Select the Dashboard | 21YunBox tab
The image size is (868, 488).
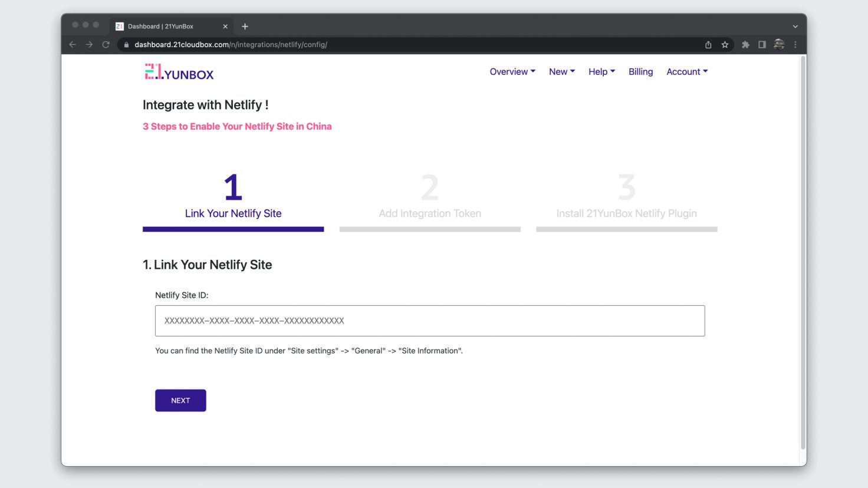(171, 27)
